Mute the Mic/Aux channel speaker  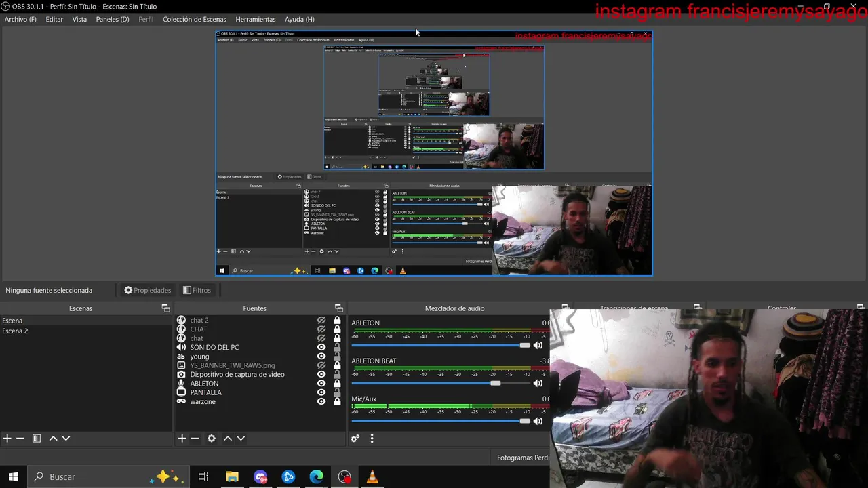click(x=538, y=421)
